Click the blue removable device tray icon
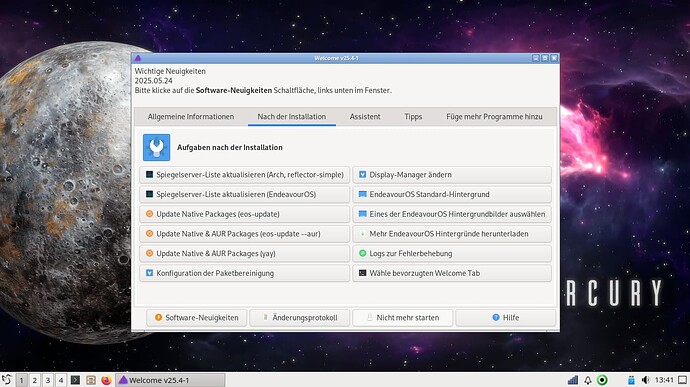The image size is (690, 387). [631, 380]
